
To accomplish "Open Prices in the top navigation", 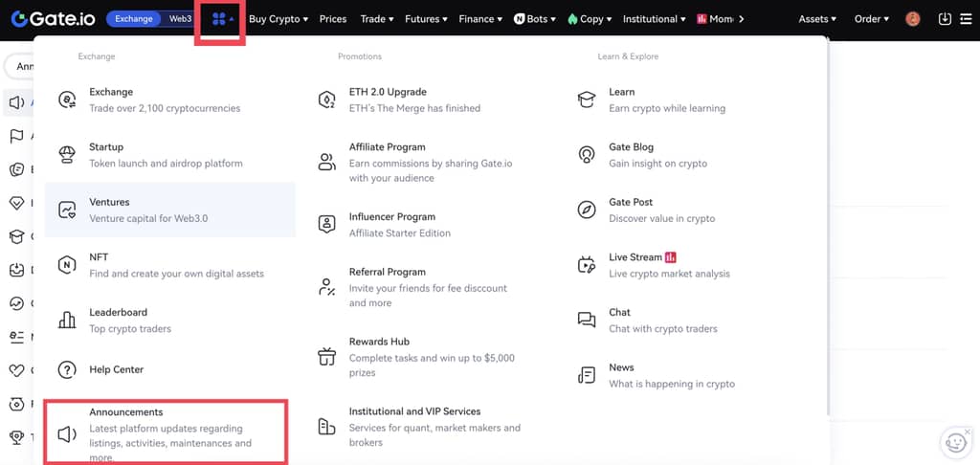I will click(x=333, y=18).
